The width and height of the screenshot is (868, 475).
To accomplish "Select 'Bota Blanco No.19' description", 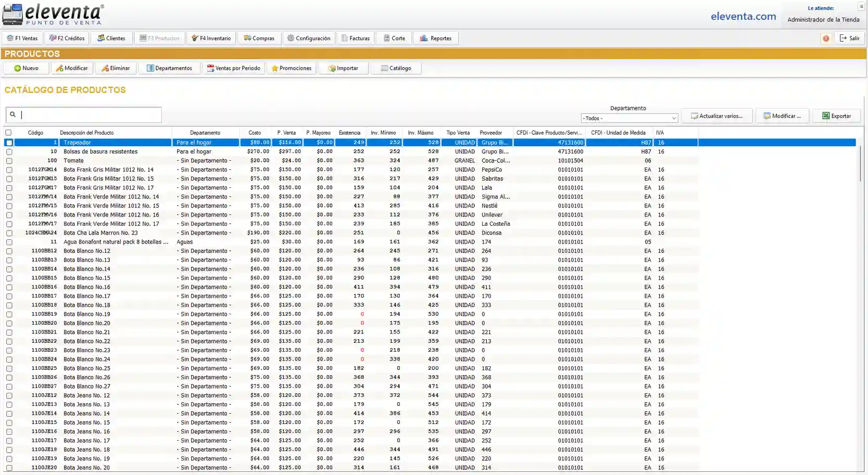I will point(87,314).
